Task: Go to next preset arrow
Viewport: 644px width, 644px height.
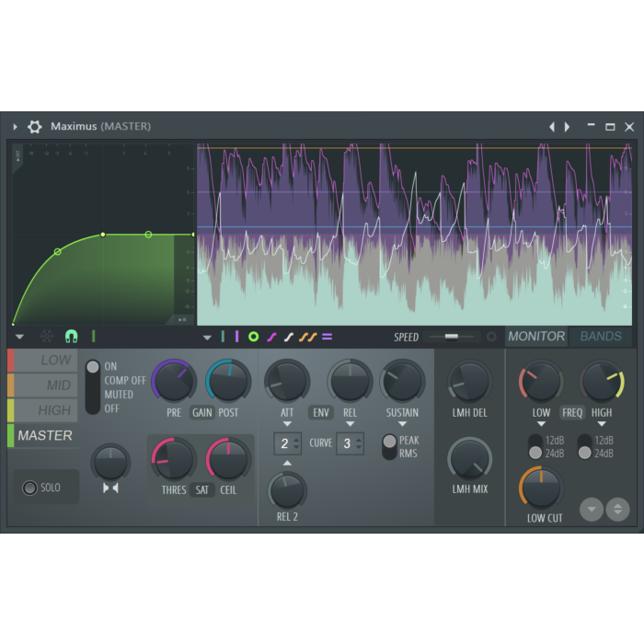Action: pos(568,127)
